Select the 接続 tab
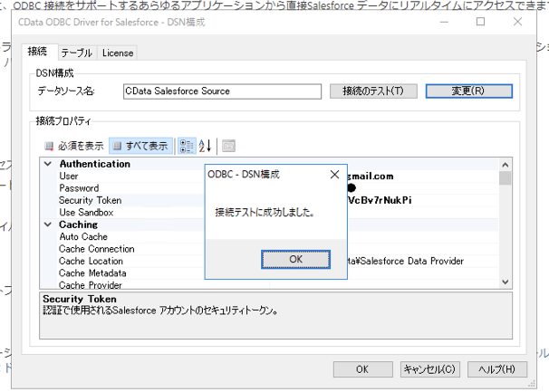 pyautogui.click(x=37, y=52)
